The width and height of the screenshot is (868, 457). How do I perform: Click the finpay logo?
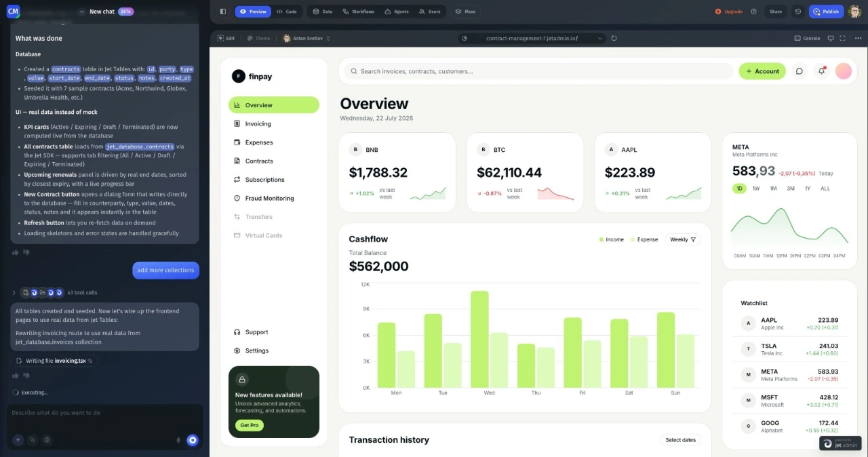[252, 77]
